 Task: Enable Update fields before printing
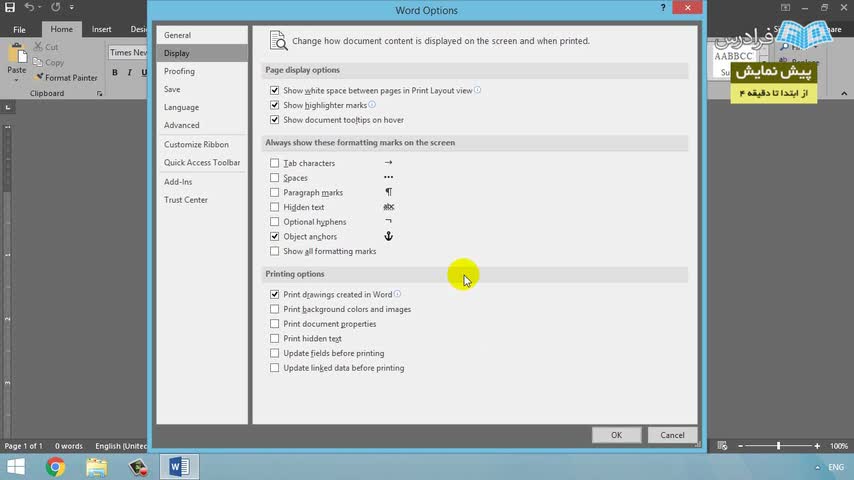(274, 353)
